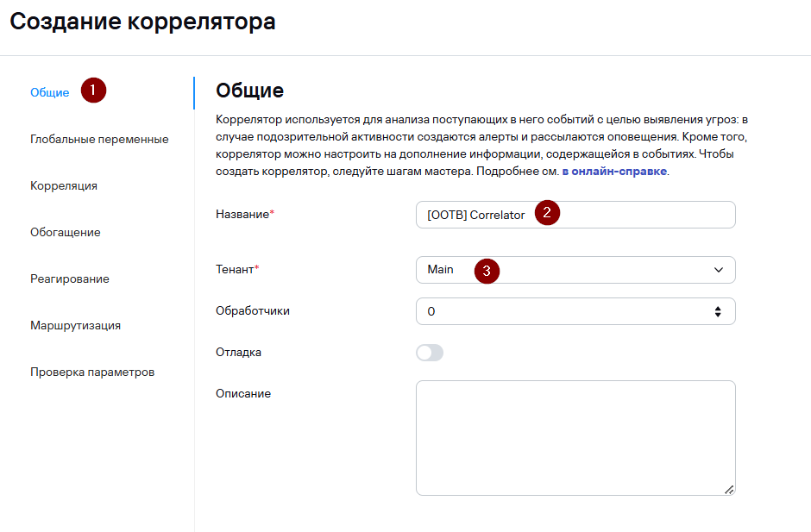Select the Обогащение step
Screen dimensions: 811x532
(66, 232)
